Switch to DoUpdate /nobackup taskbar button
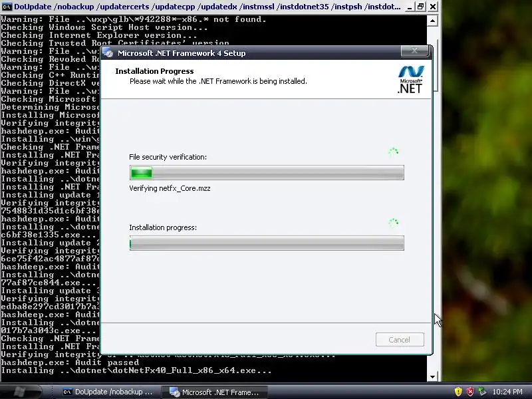The height and width of the screenshot is (399, 532). point(108,392)
